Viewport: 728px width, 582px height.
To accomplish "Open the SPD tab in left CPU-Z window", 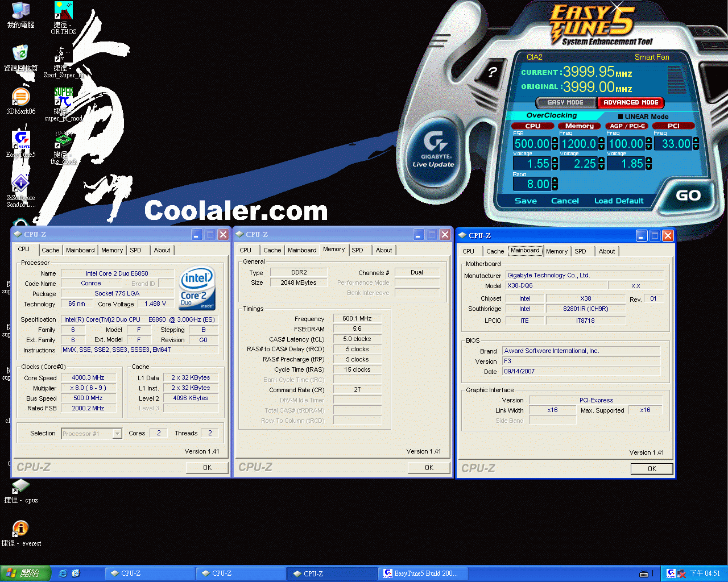I will click(x=135, y=250).
